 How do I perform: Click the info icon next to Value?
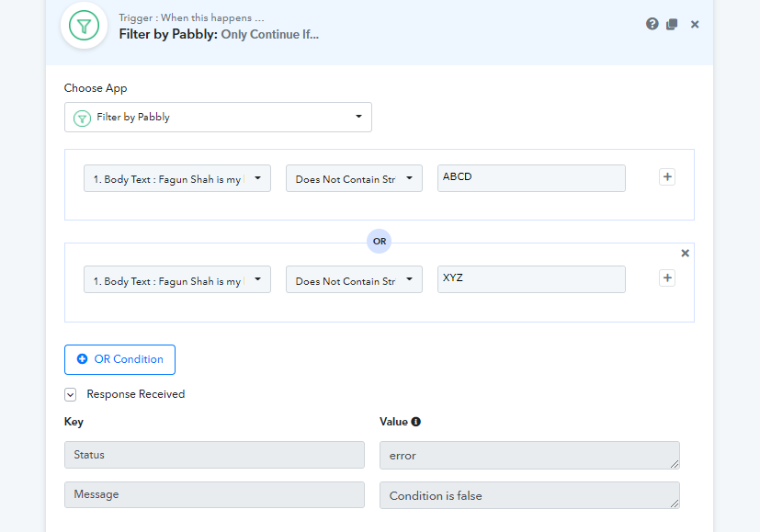[x=416, y=422]
